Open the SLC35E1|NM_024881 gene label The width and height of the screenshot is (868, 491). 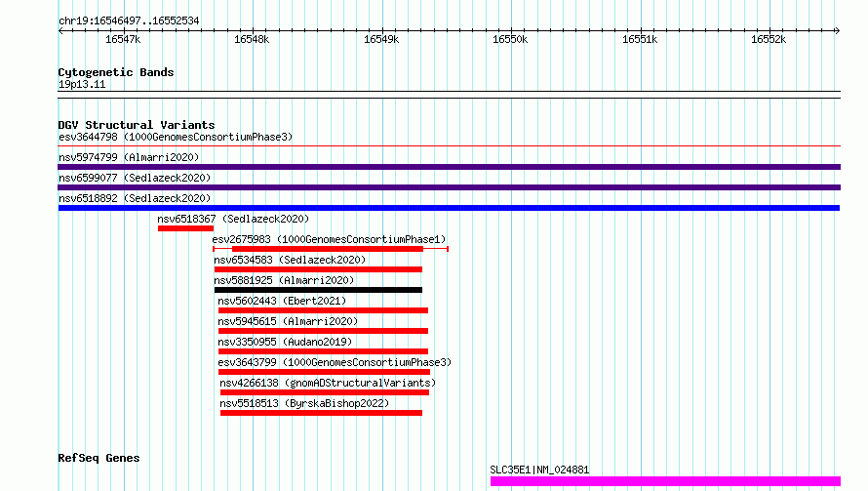coord(539,470)
